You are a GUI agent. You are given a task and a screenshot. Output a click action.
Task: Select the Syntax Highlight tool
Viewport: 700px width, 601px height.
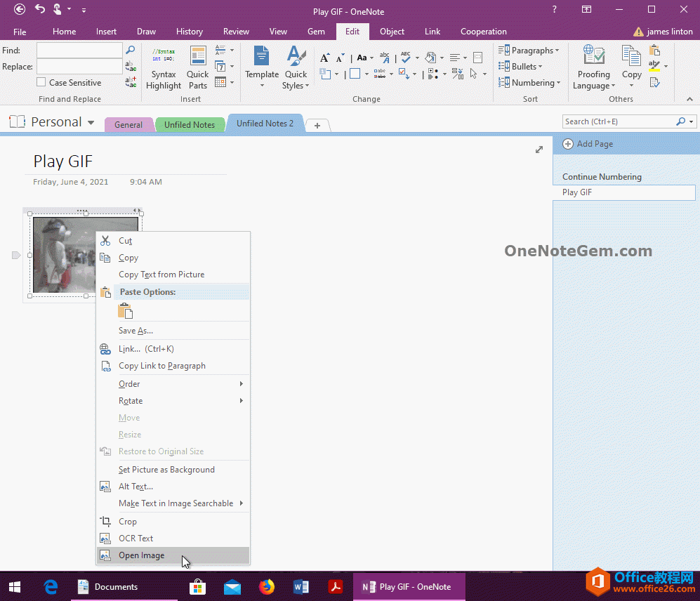click(x=164, y=67)
